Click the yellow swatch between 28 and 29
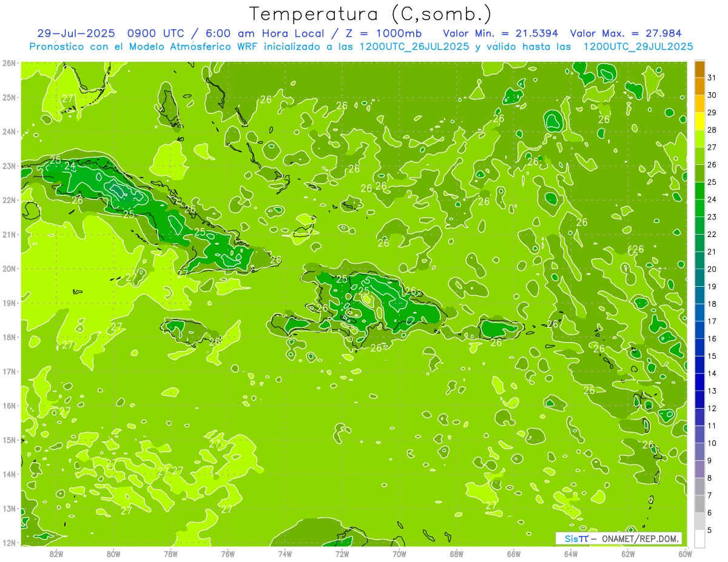 tap(700, 121)
